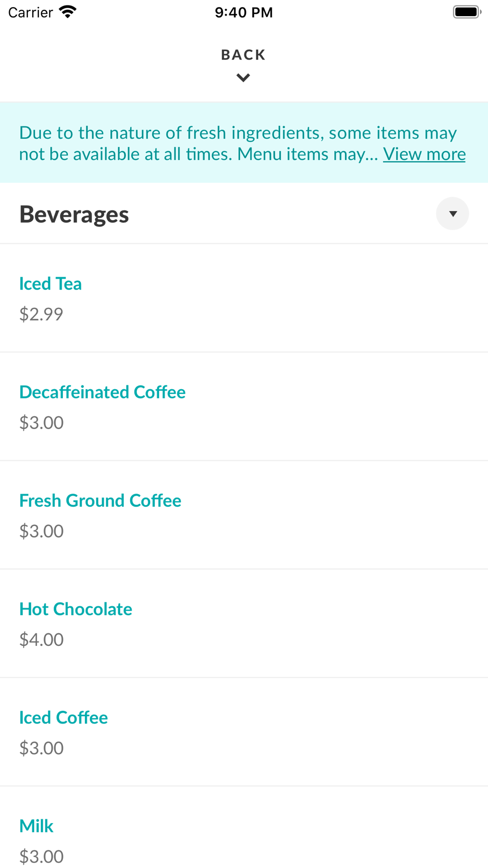The height and width of the screenshot is (868, 488).
Task: Click the Wi-Fi status icon
Action: tap(68, 12)
